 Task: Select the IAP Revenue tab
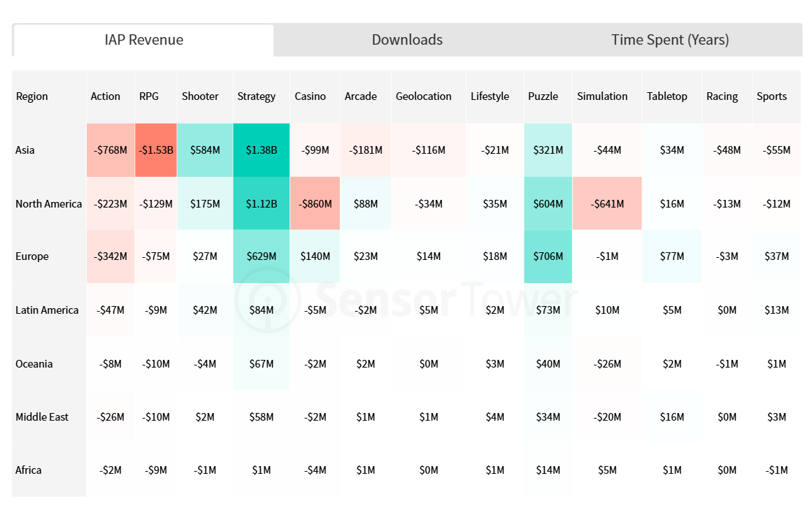143,40
